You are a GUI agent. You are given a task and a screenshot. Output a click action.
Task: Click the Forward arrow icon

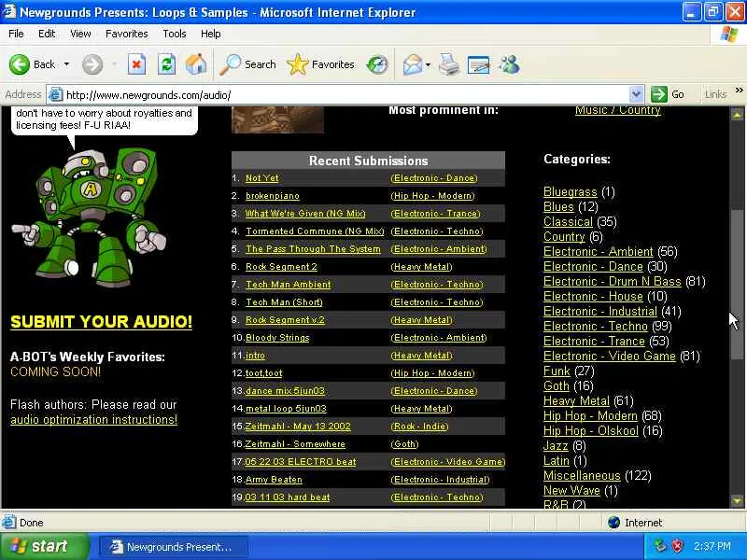(92, 64)
